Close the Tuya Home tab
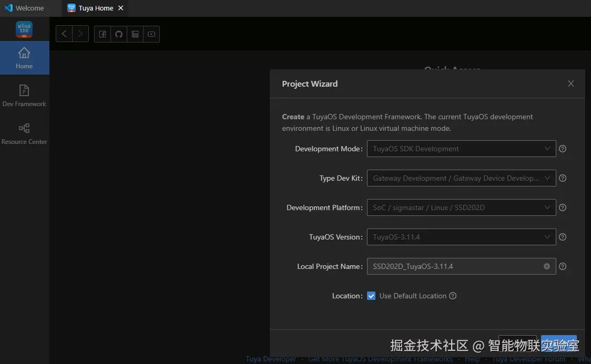The height and width of the screenshot is (364, 591). [120, 8]
